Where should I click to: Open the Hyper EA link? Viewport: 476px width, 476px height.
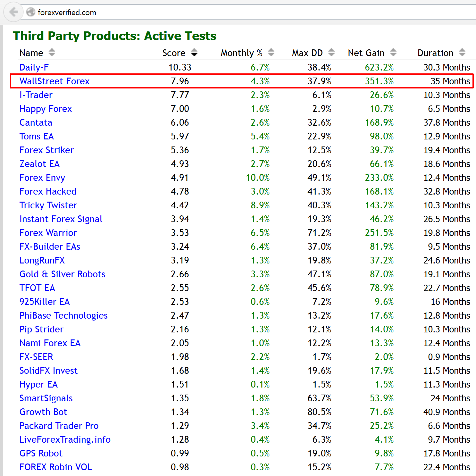point(38,384)
